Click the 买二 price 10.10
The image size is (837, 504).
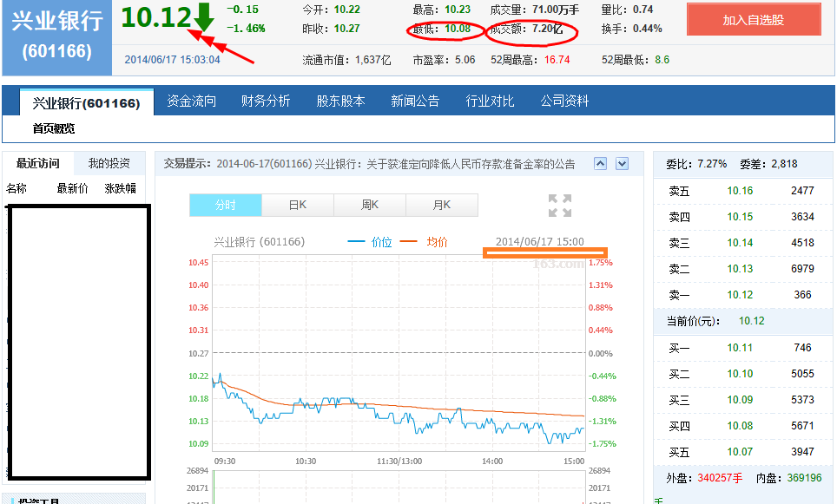tap(740, 374)
